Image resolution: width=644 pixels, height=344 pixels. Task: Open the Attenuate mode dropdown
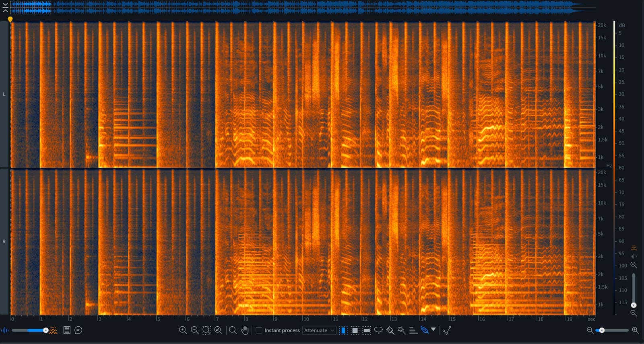tap(319, 330)
